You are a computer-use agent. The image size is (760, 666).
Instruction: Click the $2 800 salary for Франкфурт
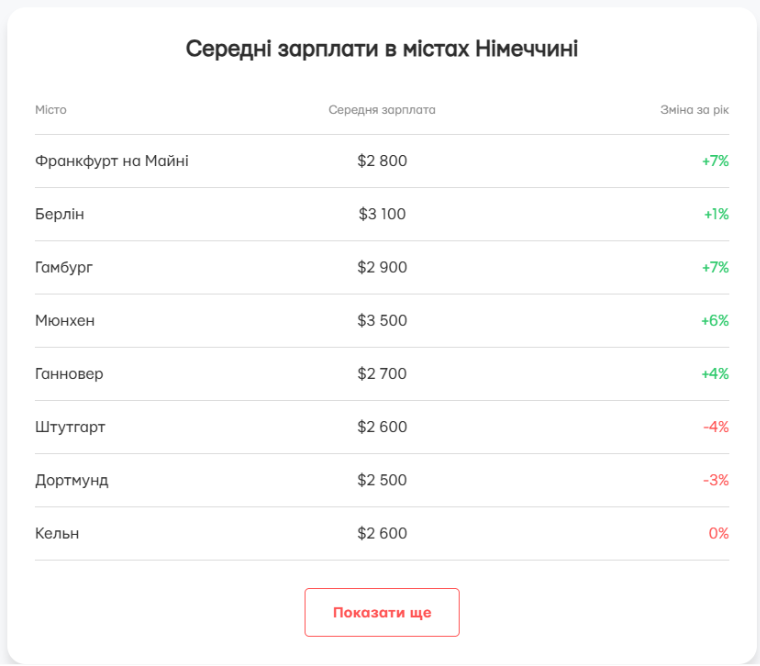382,161
